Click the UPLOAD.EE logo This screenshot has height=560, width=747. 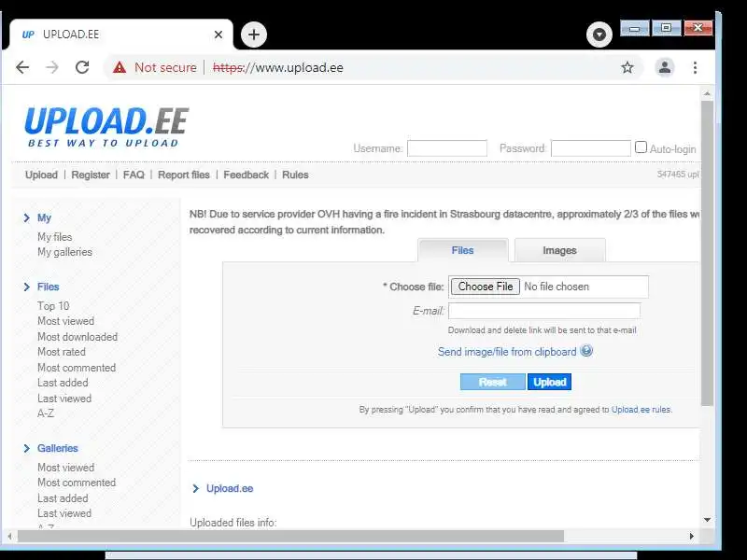(106, 127)
